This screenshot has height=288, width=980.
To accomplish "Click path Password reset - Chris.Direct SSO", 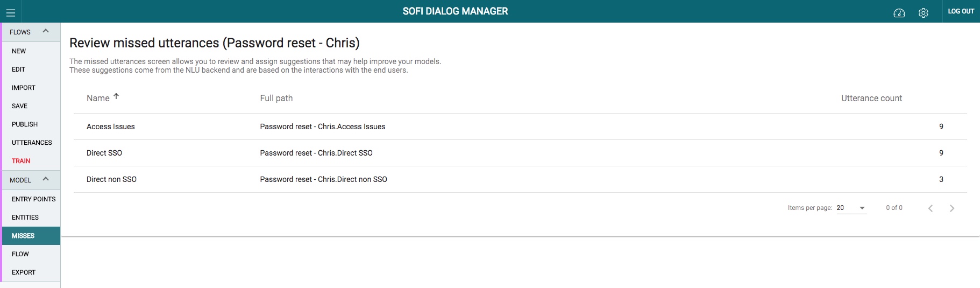I will [316, 153].
